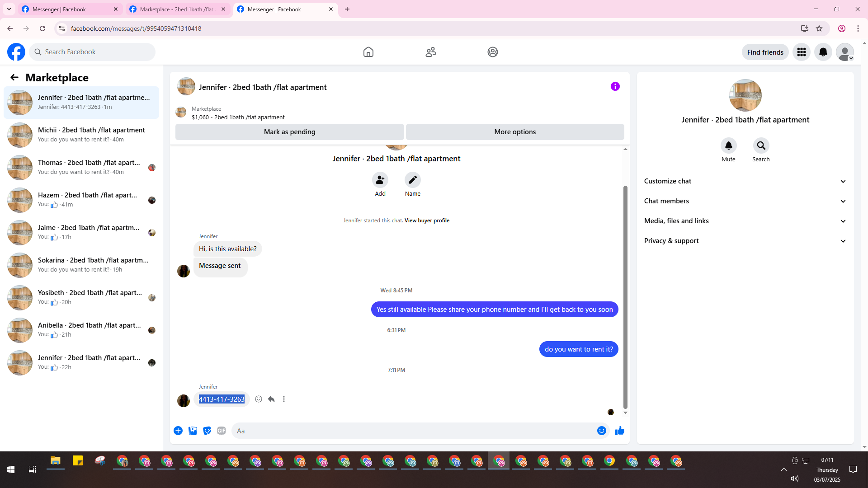React to Jennifer's phone number message

259,399
